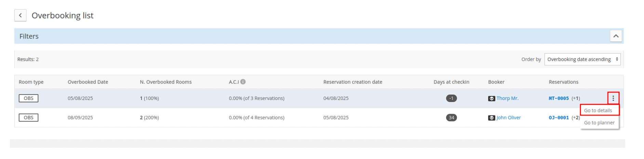Click the Filters header bar
644x159 pixels.
click(x=319, y=36)
